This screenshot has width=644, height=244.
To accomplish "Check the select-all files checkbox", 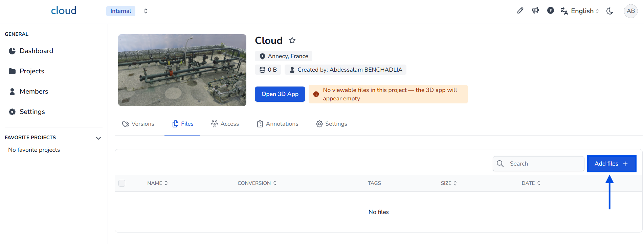I will pyautogui.click(x=122, y=183).
